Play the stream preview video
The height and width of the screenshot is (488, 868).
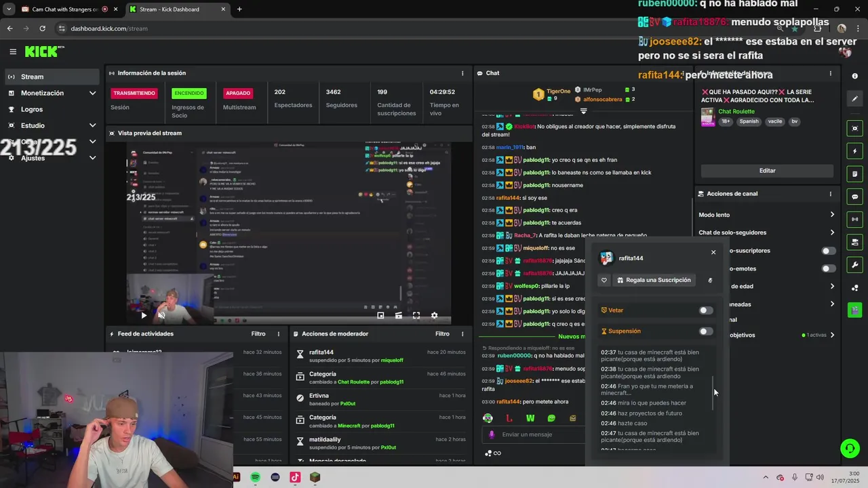(144, 315)
